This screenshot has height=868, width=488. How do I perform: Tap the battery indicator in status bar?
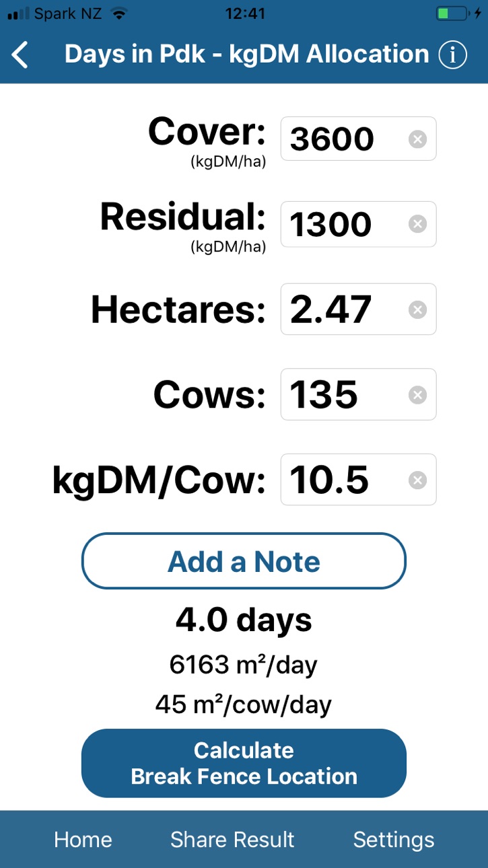click(x=452, y=13)
